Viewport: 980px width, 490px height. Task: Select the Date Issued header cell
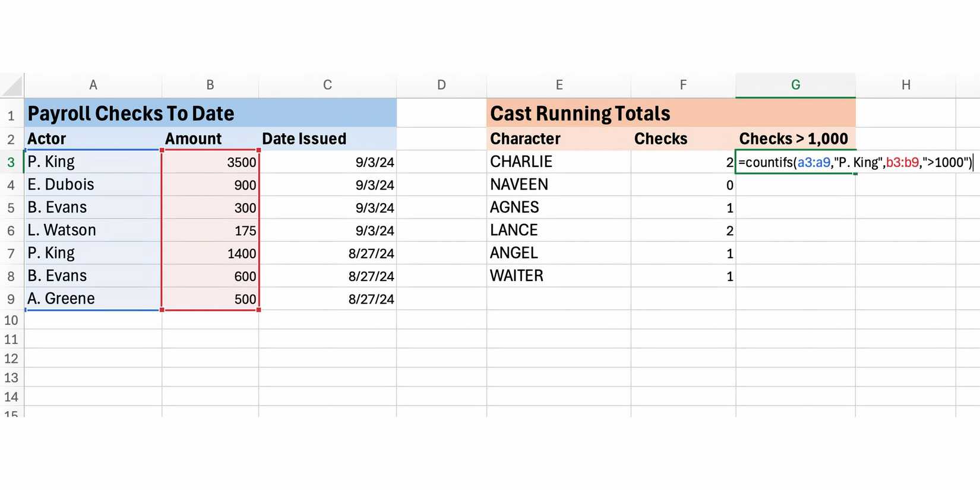[327, 139]
